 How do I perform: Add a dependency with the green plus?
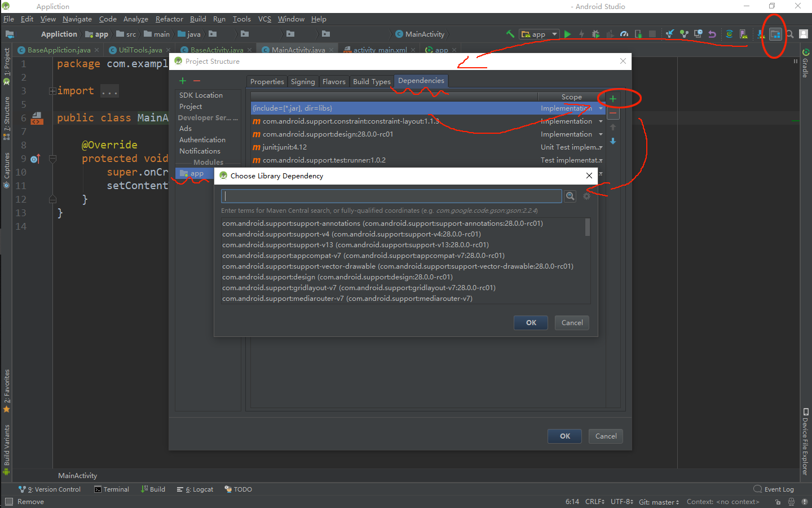613,99
